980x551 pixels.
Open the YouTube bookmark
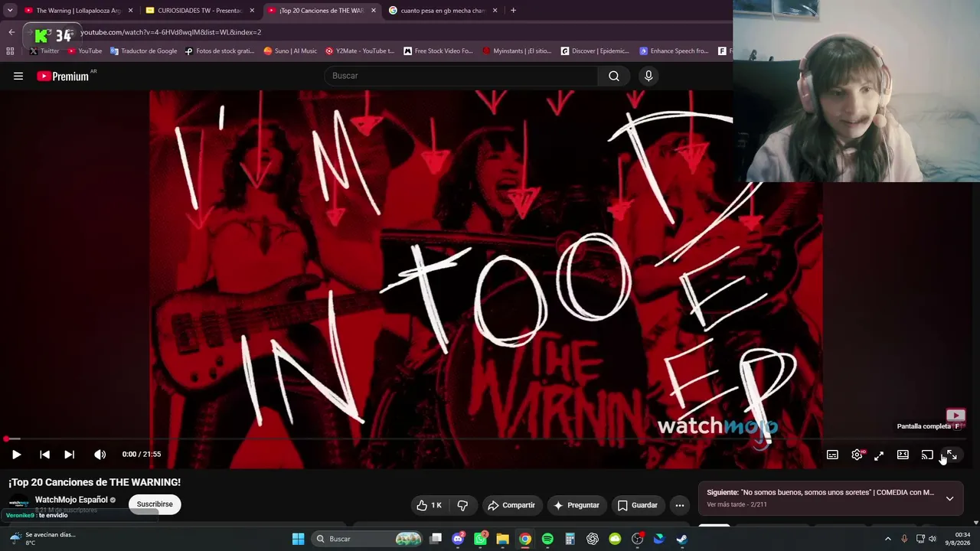[84, 51]
